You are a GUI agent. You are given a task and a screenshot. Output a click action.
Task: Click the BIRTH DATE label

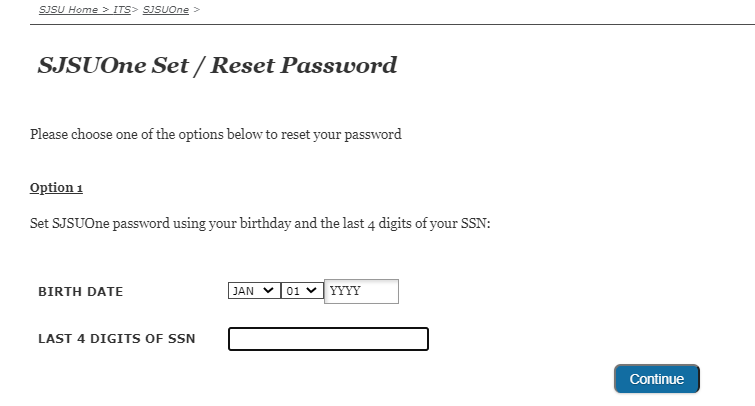80,292
